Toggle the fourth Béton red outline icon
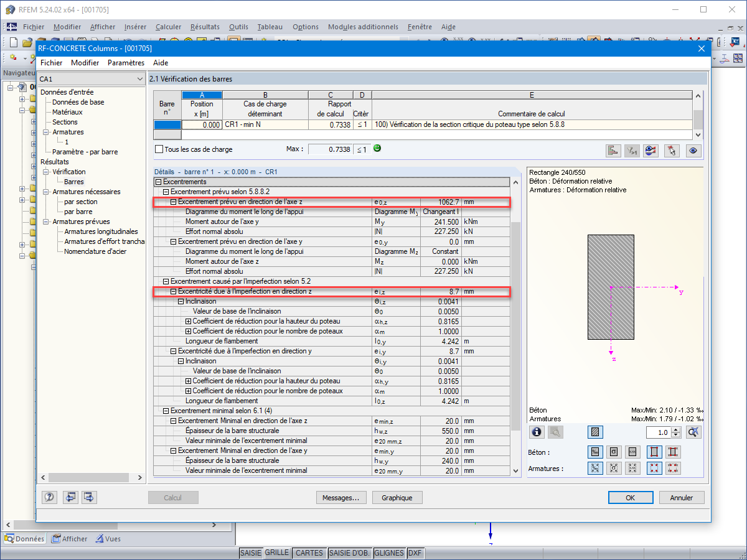Screen dimensions: 747x560 click(654, 452)
